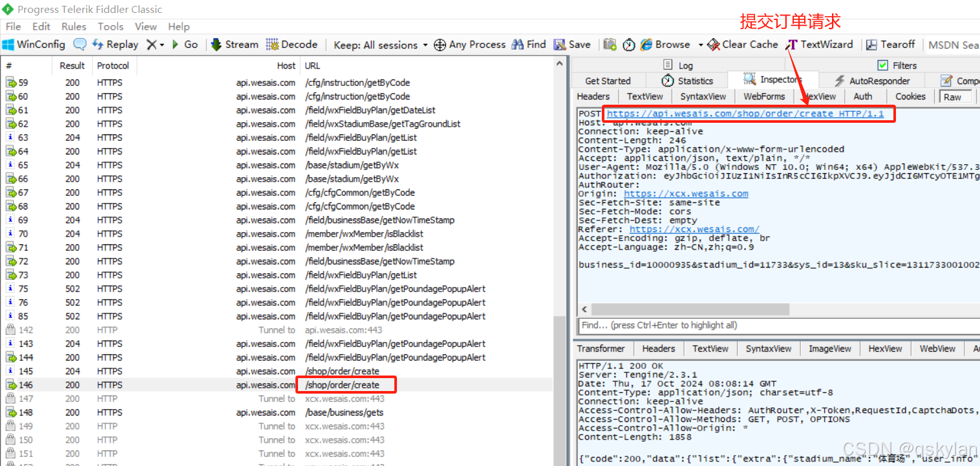Click the Tearoff toolbar button
Screen dimensions: 980x466
[x=890, y=45]
